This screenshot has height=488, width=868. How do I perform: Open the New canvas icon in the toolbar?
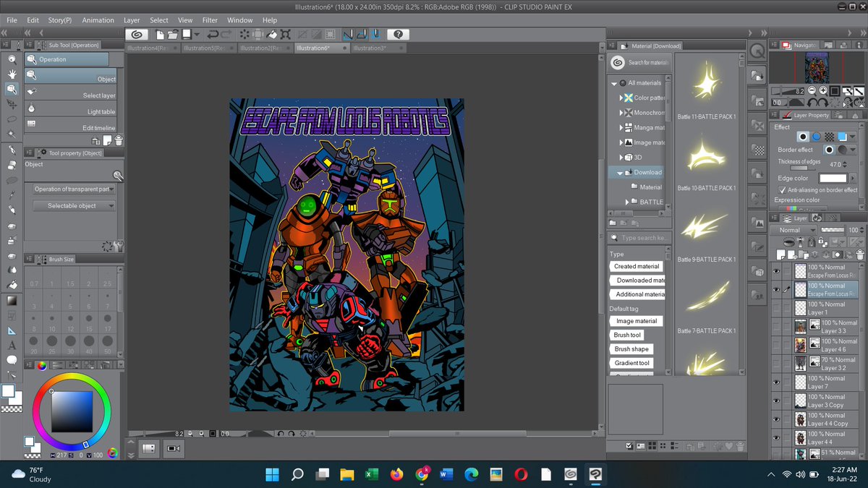pyautogui.click(x=161, y=33)
